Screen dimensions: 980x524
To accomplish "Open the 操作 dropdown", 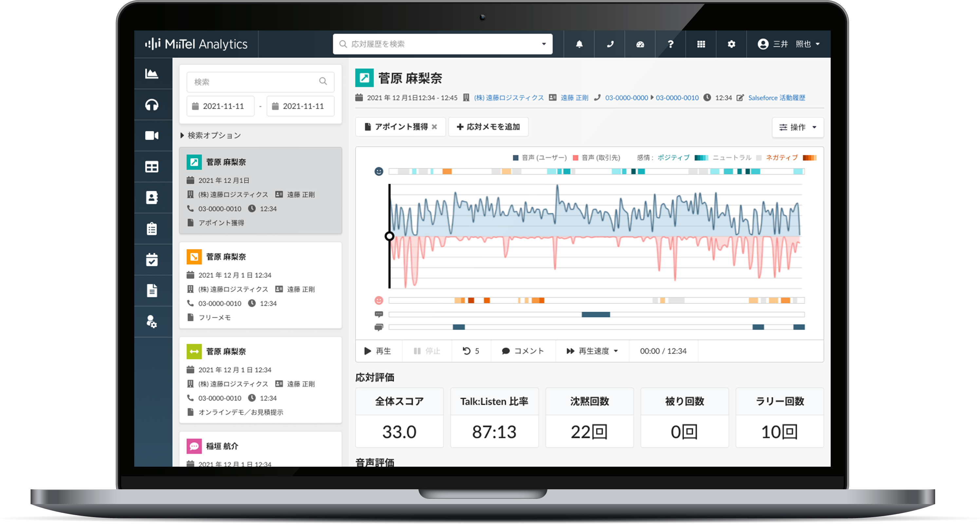I will coord(798,127).
